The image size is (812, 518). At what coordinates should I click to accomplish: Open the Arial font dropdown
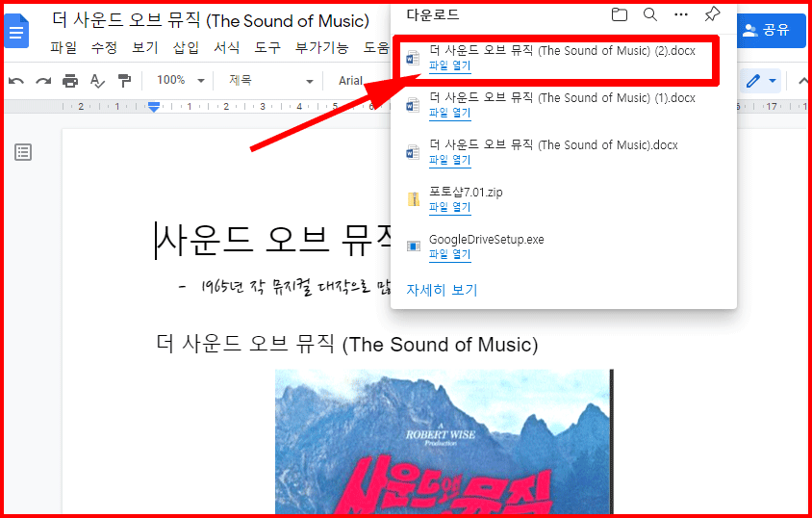click(x=350, y=81)
